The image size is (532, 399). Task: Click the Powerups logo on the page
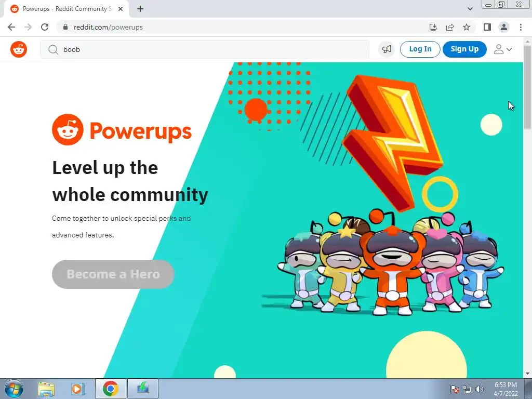tap(122, 130)
